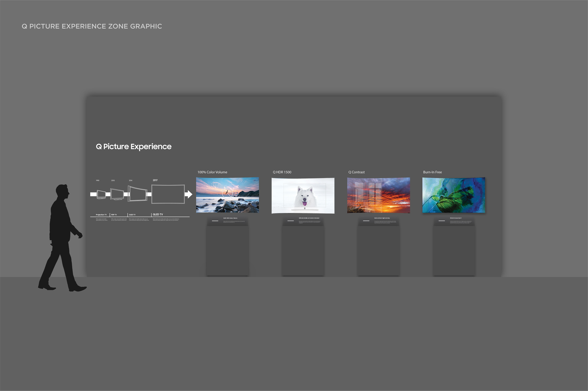This screenshot has width=588, height=391.
Task: Click the 2017 year marker
Action: click(x=155, y=180)
